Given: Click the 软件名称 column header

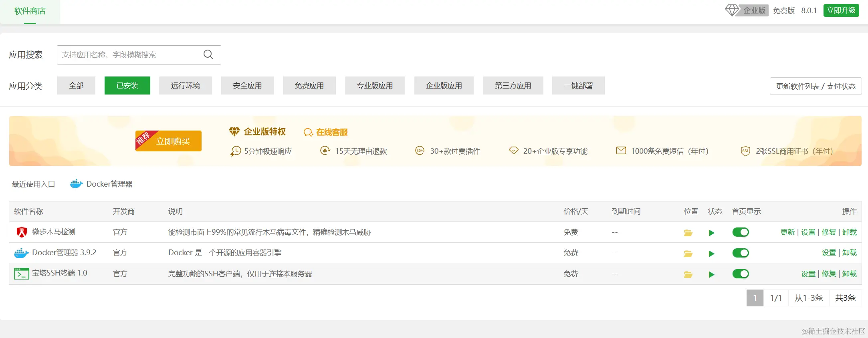Looking at the screenshot, I should click(x=28, y=211).
